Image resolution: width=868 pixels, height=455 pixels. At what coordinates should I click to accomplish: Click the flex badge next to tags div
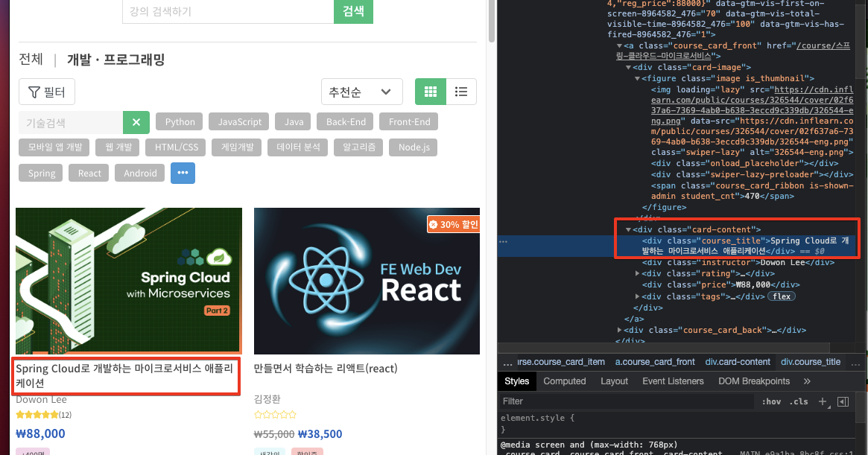click(x=782, y=296)
